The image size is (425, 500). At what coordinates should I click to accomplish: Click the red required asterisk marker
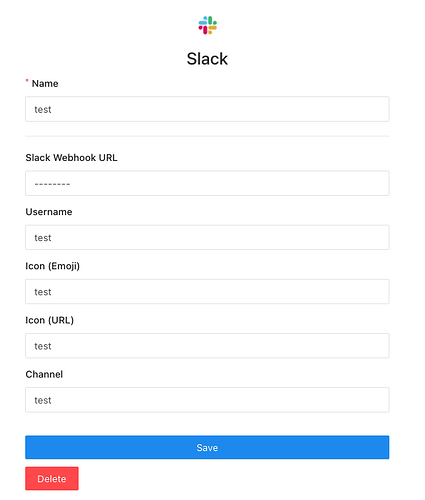[27, 81]
